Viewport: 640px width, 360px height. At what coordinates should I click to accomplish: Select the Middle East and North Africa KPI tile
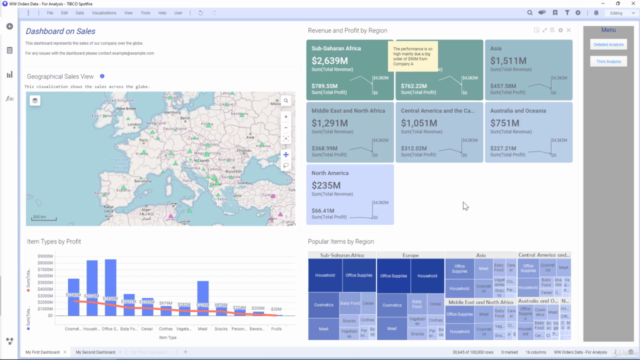pyautogui.click(x=350, y=132)
